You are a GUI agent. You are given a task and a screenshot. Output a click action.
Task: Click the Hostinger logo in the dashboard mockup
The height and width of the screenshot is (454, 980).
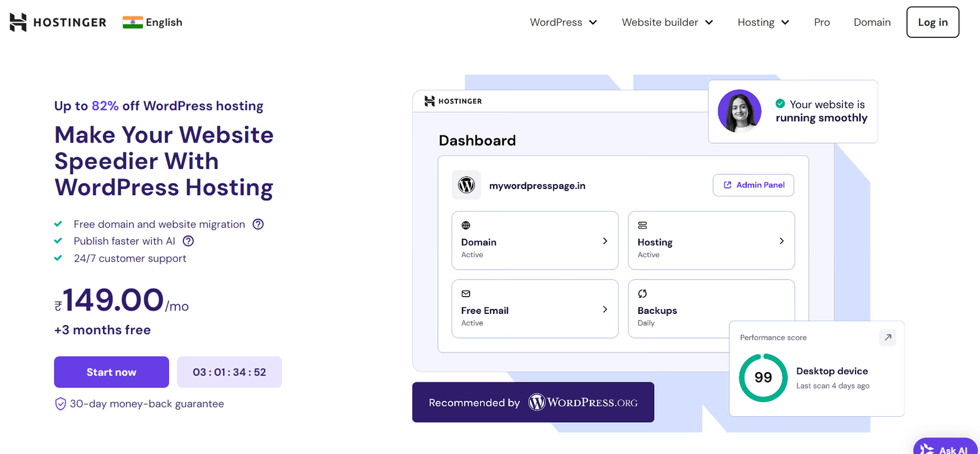point(453,101)
